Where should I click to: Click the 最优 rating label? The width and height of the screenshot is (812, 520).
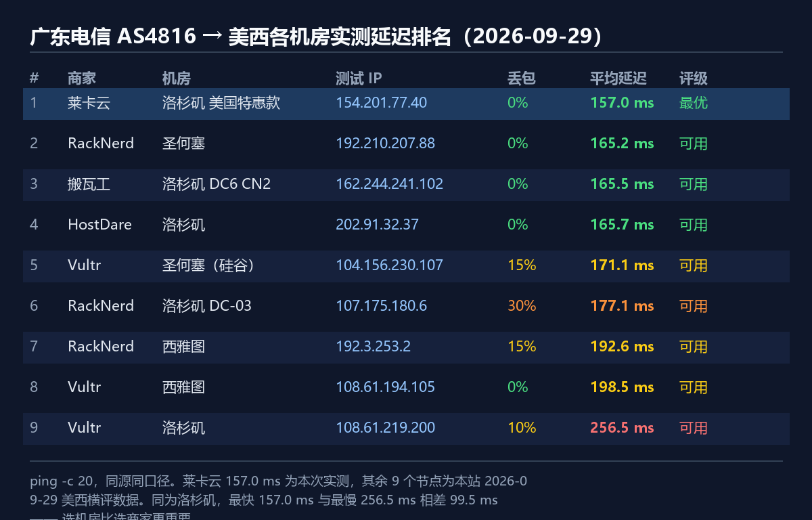click(694, 103)
